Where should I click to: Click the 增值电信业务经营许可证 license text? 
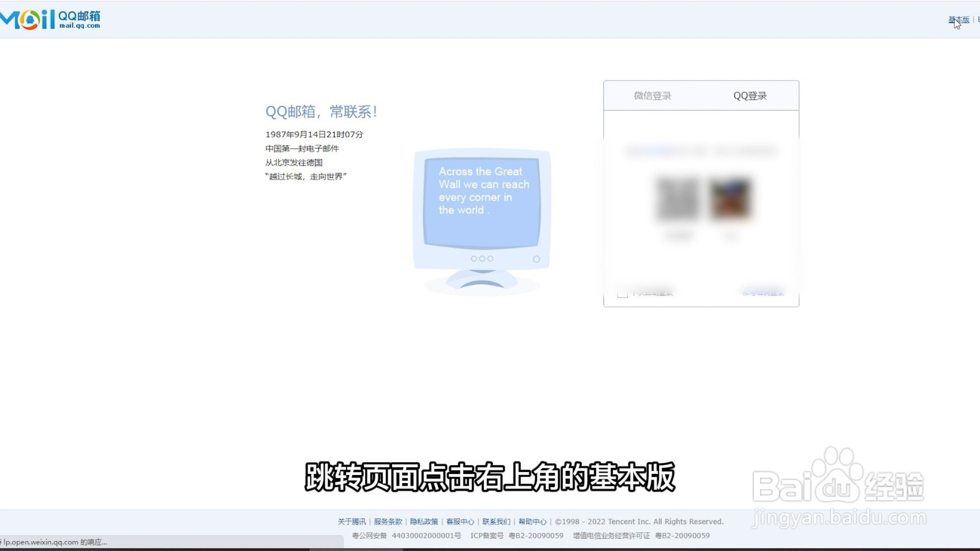coord(641,536)
